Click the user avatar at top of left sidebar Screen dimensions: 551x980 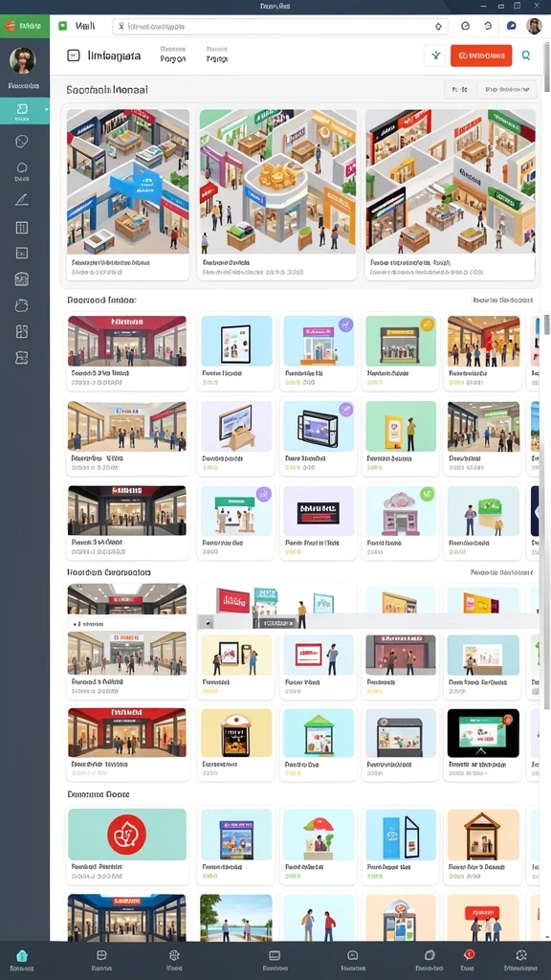click(x=23, y=60)
